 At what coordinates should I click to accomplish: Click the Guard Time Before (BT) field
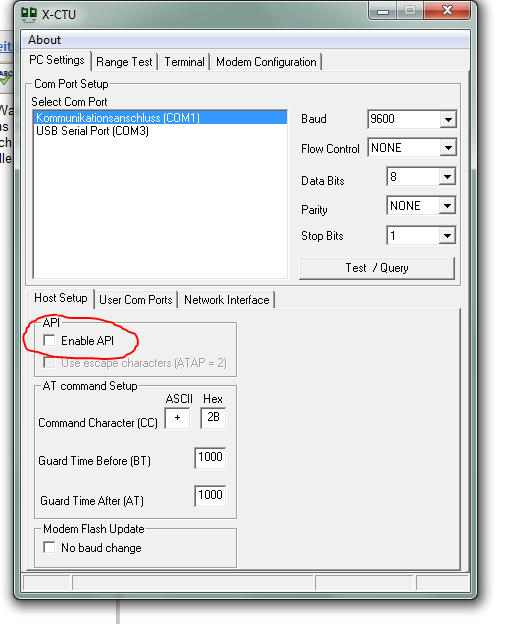pos(210,458)
